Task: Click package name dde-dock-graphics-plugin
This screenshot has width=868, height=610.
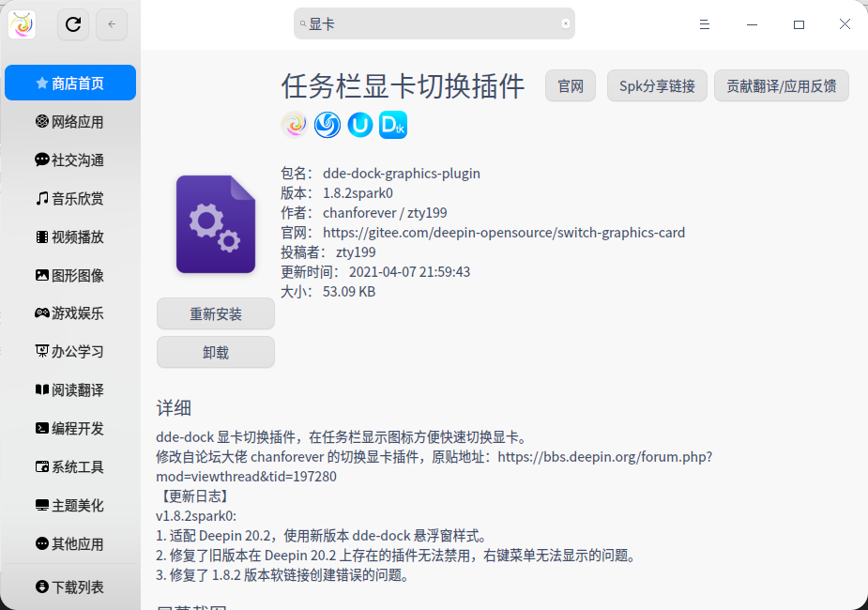Action: coord(402,174)
